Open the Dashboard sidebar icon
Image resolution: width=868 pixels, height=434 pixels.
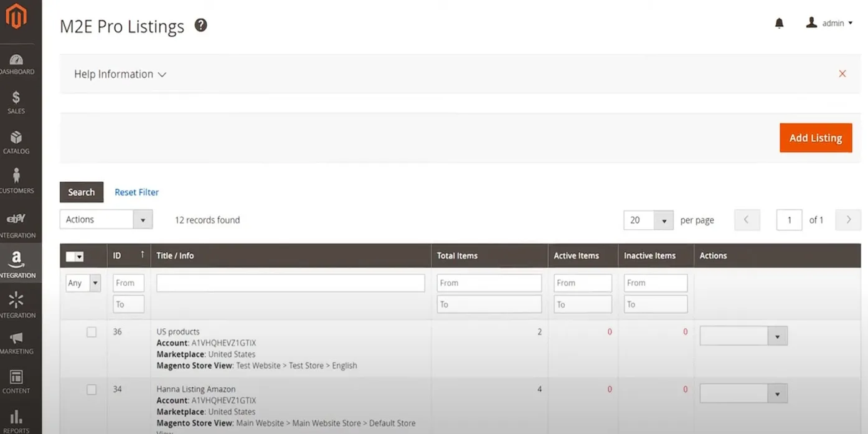[17, 64]
